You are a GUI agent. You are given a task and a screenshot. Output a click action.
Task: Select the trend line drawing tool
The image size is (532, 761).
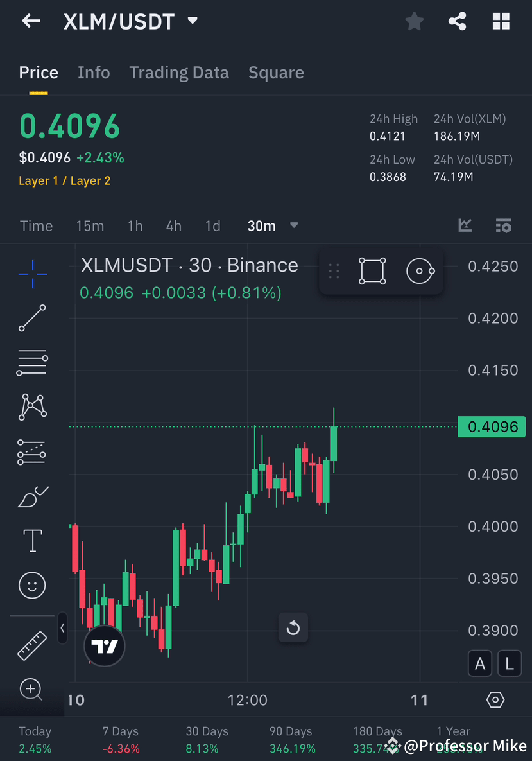[31, 318]
